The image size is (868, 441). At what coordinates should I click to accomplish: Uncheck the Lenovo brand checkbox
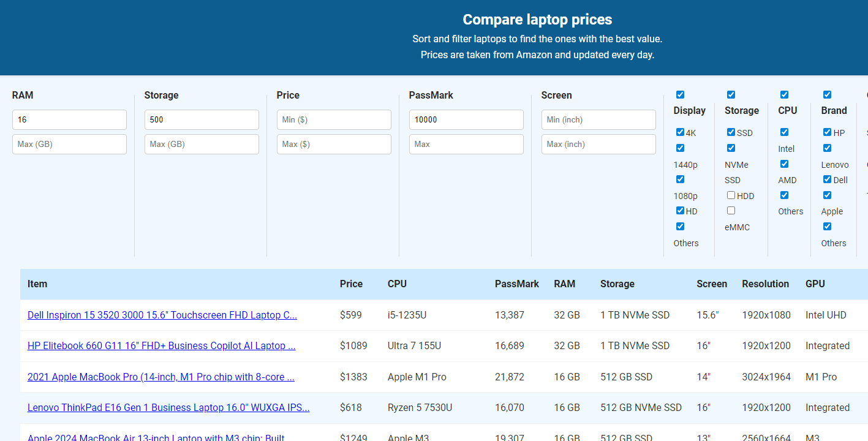[x=827, y=148]
